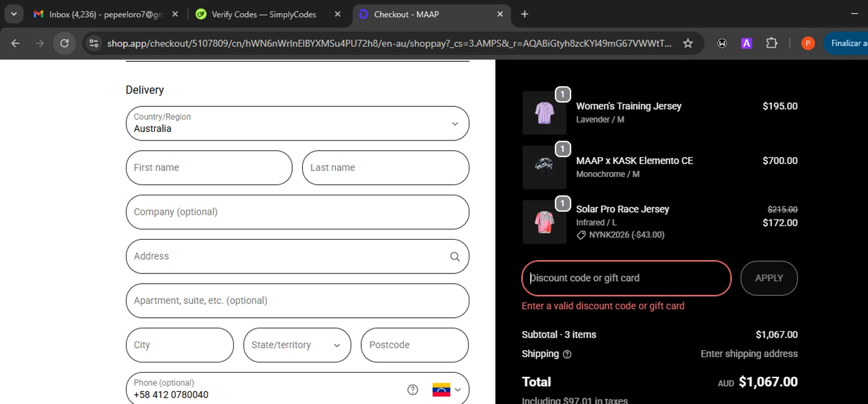Screen dimensions: 868x404
Task: Open the orange P profile avatar
Action: [808, 43]
